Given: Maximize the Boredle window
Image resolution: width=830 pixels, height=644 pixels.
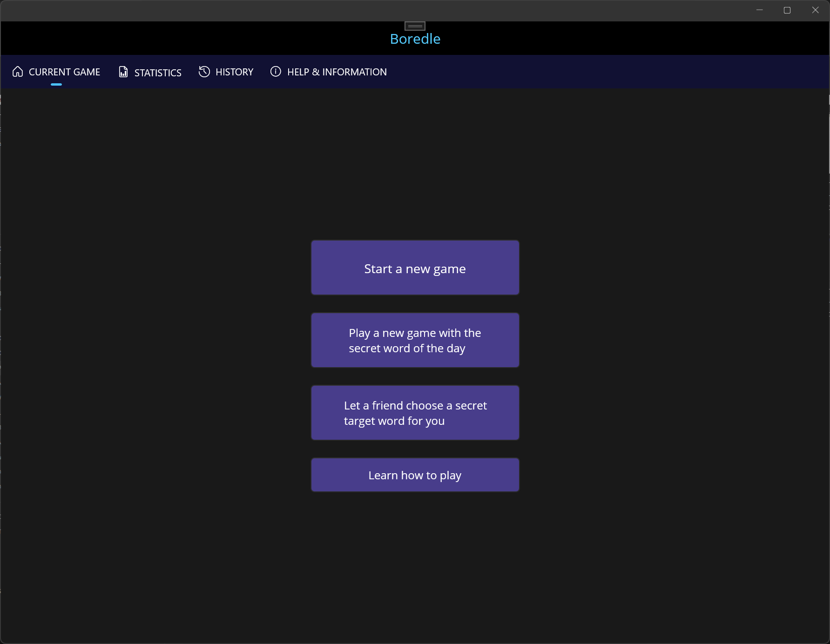Looking at the screenshot, I should point(787,10).
